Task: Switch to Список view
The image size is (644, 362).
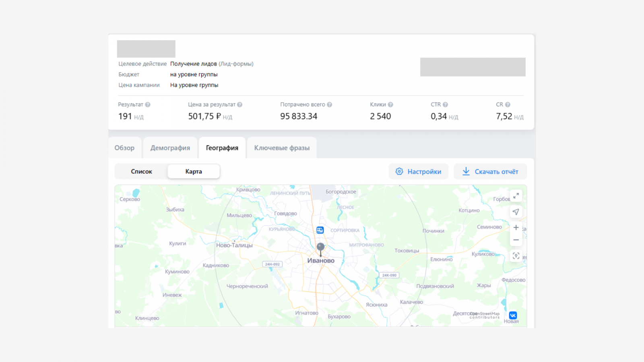Action: coord(141,171)
